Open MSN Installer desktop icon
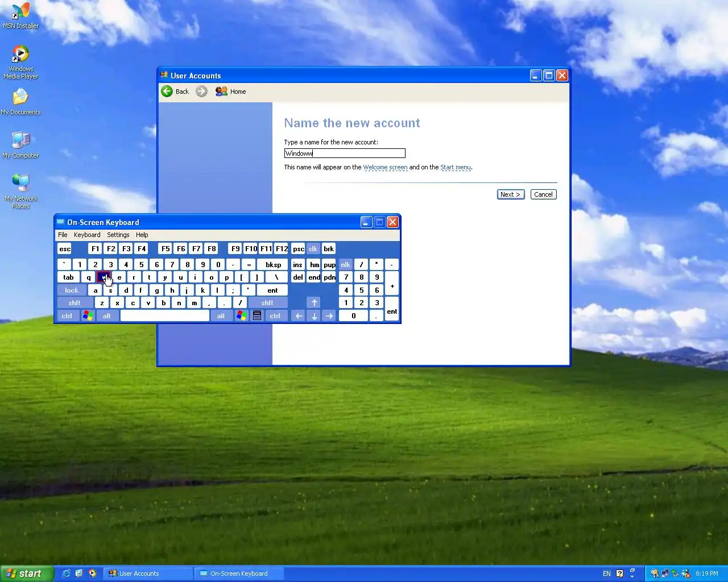This screenshot has width=728, height=582. [x=20, y=16]
